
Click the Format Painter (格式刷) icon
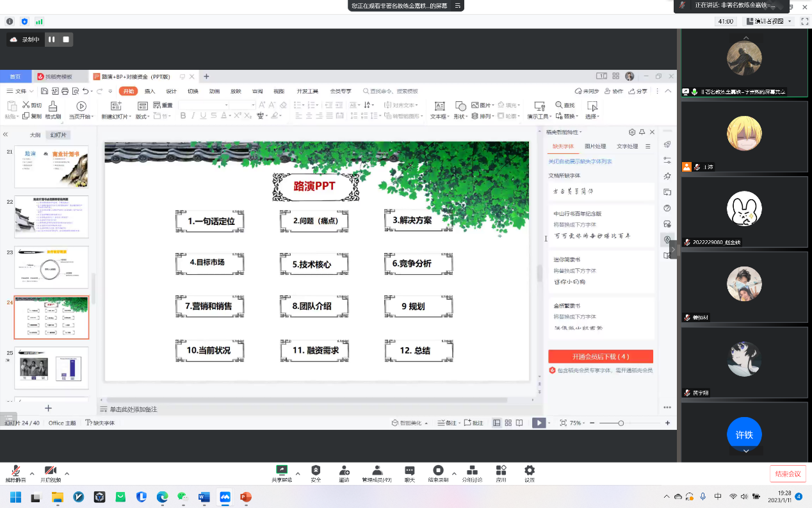click(53, 106)
